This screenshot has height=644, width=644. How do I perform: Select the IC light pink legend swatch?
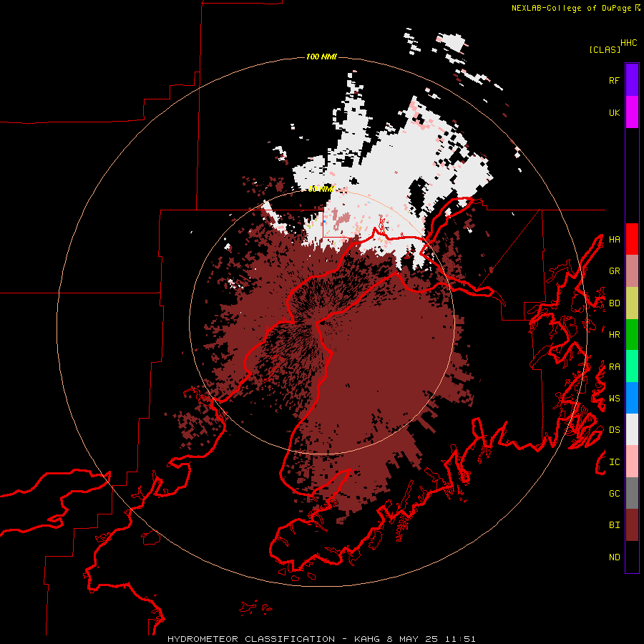(x=632, y=462)
